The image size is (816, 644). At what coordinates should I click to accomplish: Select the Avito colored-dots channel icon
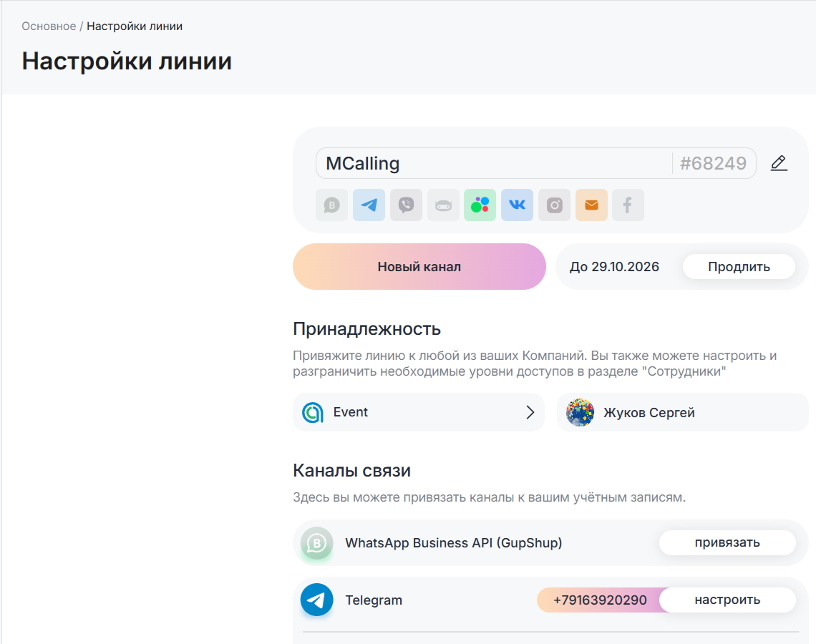tap(480, 205)
